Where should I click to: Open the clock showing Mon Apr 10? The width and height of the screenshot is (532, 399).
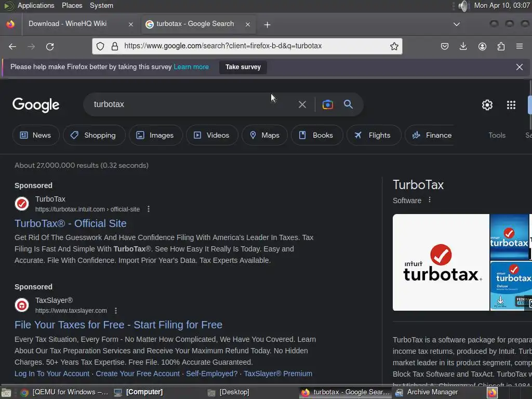(501, 5)
